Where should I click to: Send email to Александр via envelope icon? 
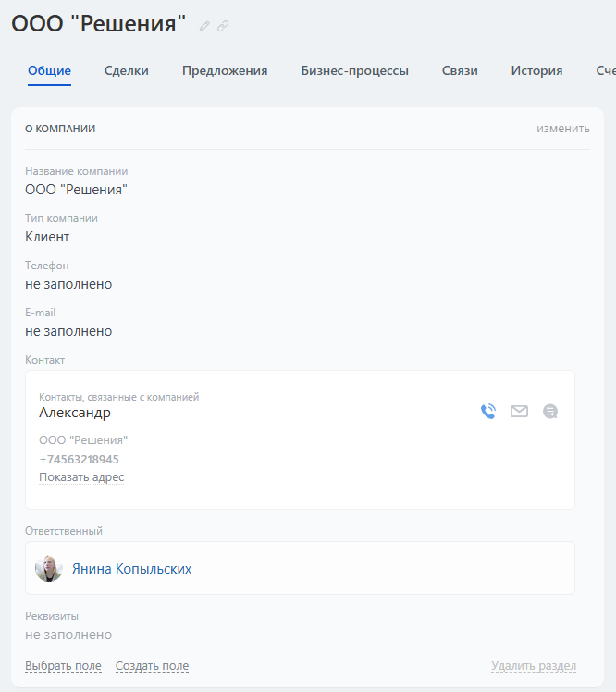pyautogui.click(x=519, y=412)
